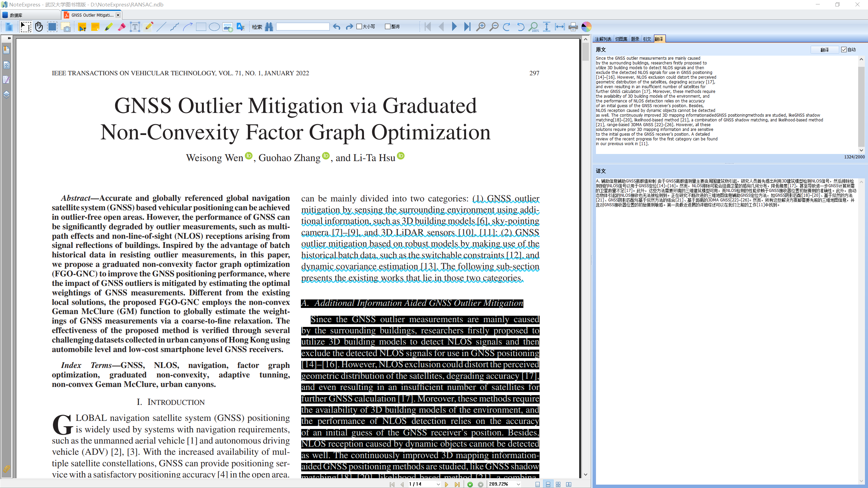Enable the 整词 whole-word checkbox
This screenshot has width=868, height=488.
coord(388,26)
